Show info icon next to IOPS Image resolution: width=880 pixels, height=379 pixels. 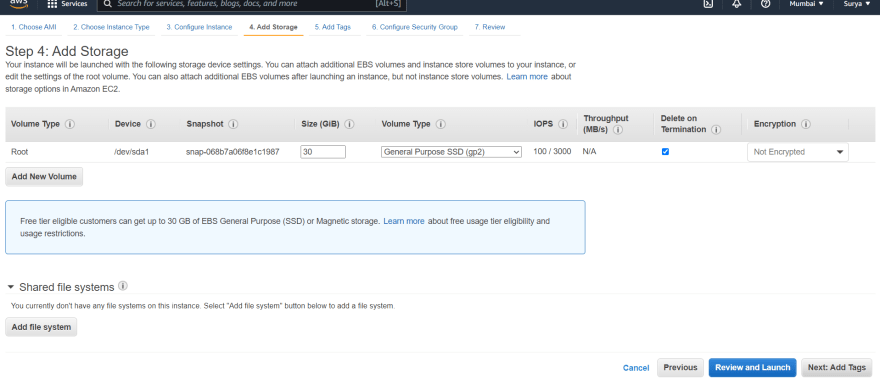pyautogui.click(x=563, y=124)
